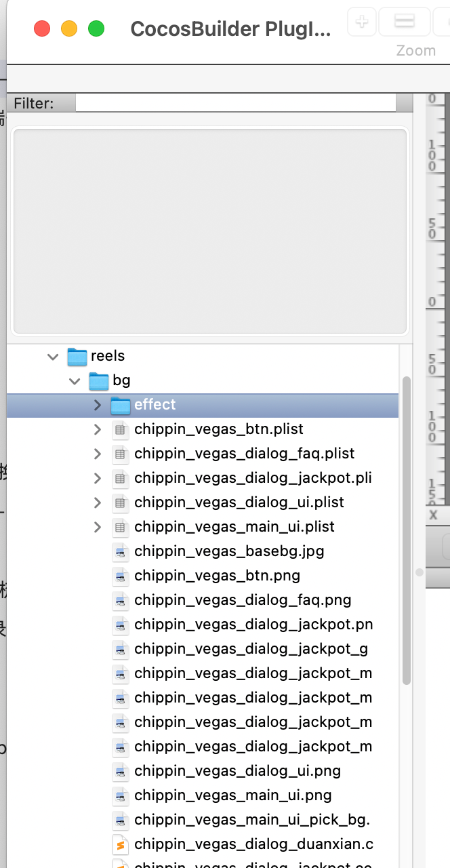Click the bg folder icon
Image resolution: width=450 pixels, height=868 pixels.
coord(99,380)
